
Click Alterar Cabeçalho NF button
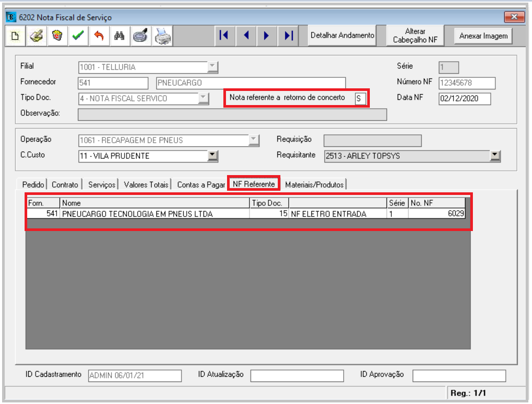coord(415,36)
